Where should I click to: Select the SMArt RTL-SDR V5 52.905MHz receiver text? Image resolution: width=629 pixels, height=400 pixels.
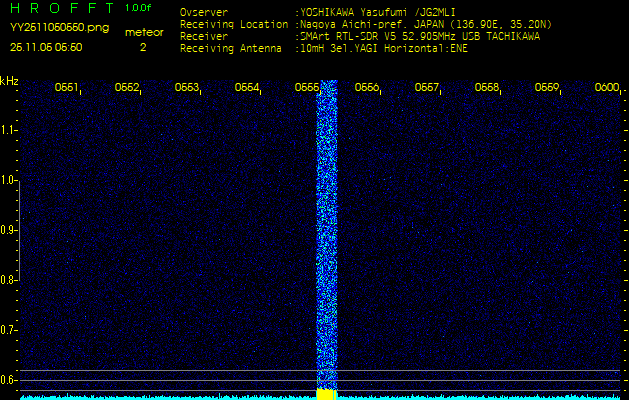[x=420, y=37]
